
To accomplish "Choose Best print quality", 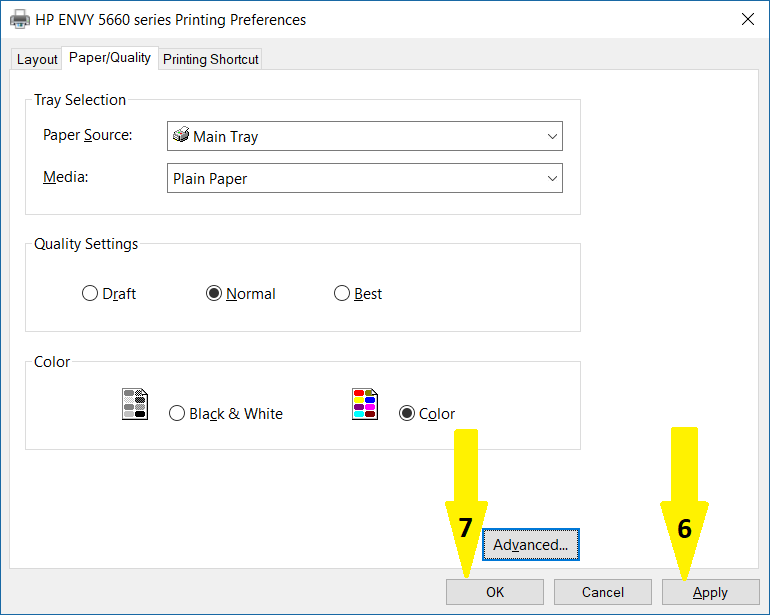I will [x=342, y=294].
